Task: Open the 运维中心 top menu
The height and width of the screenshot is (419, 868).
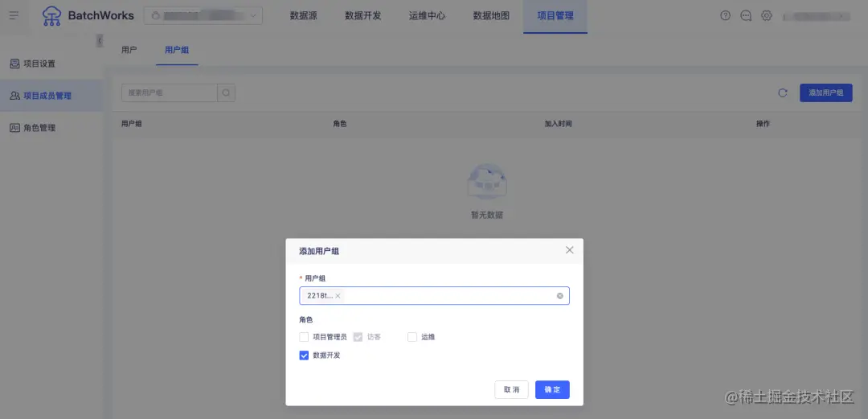Action: [428, 16]
